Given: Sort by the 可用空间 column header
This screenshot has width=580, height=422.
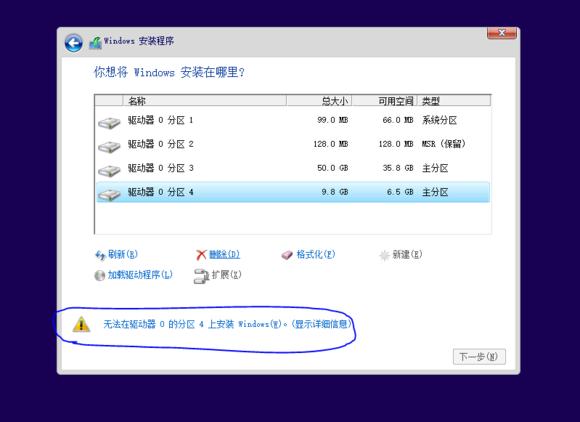Looking at the screenshot, I should (385, 101).
